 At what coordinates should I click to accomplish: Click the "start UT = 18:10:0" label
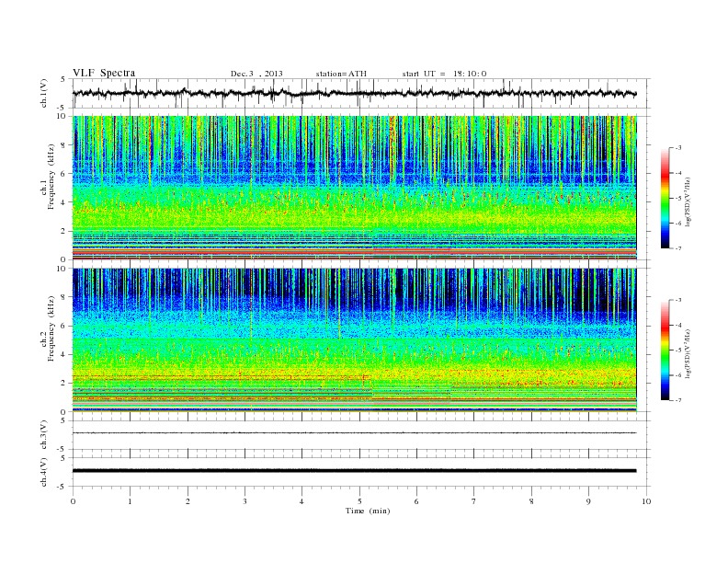tap(444, 74)
